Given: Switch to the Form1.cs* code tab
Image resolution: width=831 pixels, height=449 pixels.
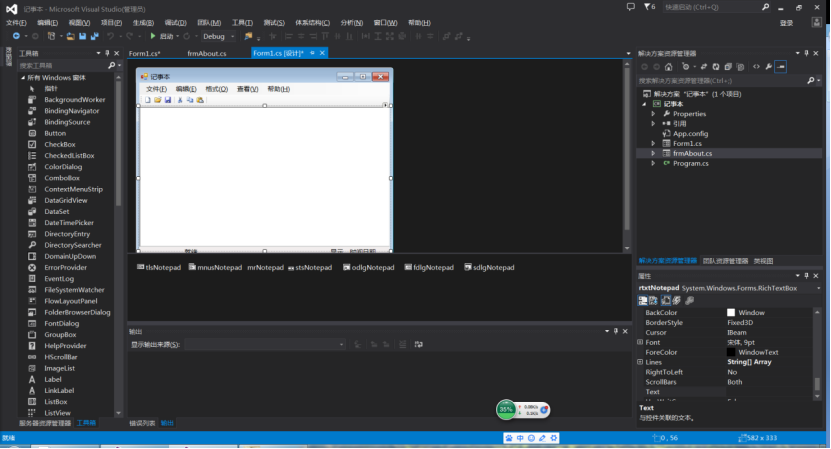Looking at the screenshot, I should [x=144, y=54].
